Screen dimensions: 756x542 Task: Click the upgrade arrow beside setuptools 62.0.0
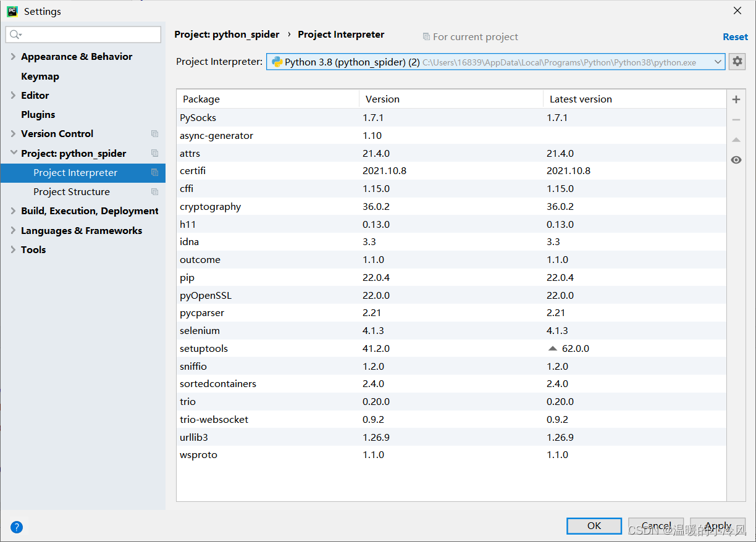click(x=553, y=349)
